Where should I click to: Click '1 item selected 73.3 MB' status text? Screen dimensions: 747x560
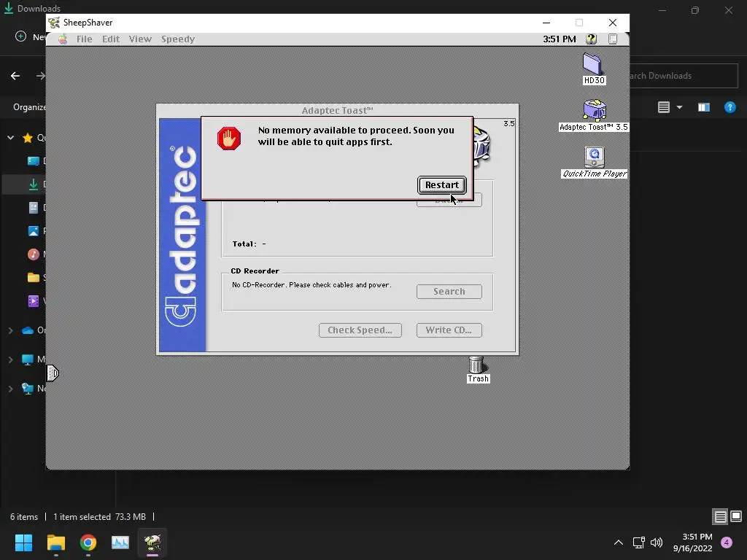[x=99, y=517]
